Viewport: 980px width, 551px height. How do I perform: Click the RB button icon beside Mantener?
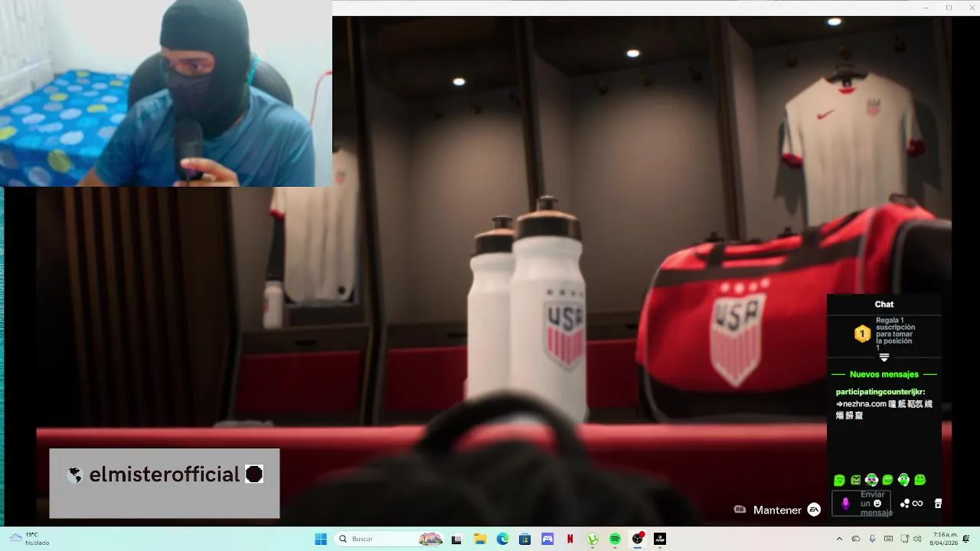pos(740,509)
